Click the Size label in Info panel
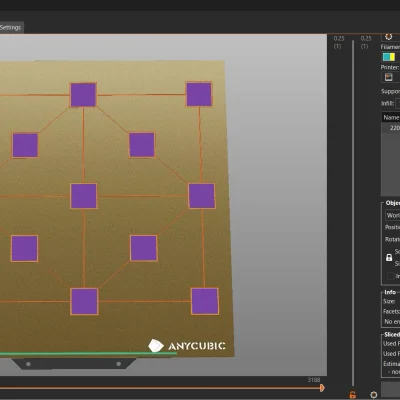Image resolution: width=400 pixels, height=400 pixels. tap(389, 301)
